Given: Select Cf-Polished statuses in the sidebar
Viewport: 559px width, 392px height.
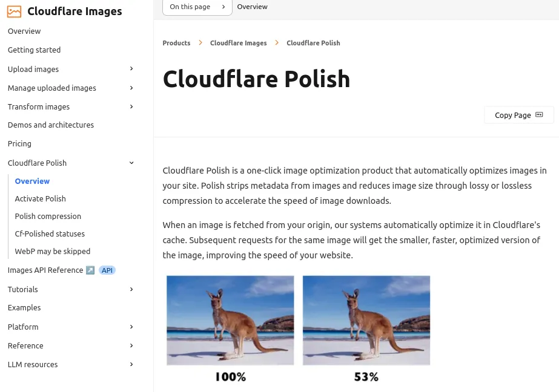Looking at the screenshot, I should tap(50, 234).
